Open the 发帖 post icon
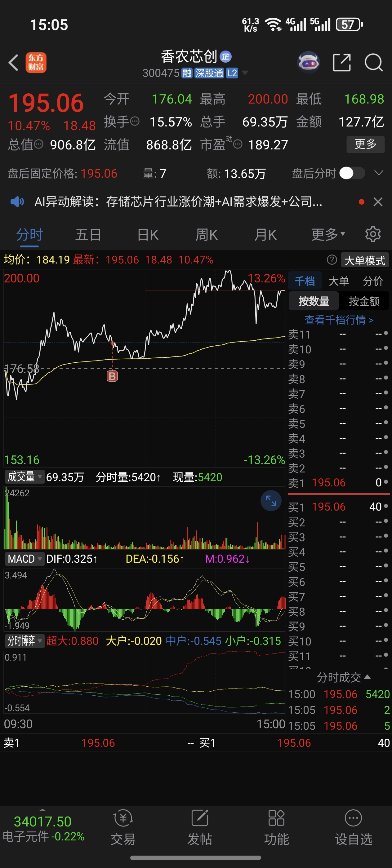The height and width of the screenshot is (868, 392). pos(200,828)
